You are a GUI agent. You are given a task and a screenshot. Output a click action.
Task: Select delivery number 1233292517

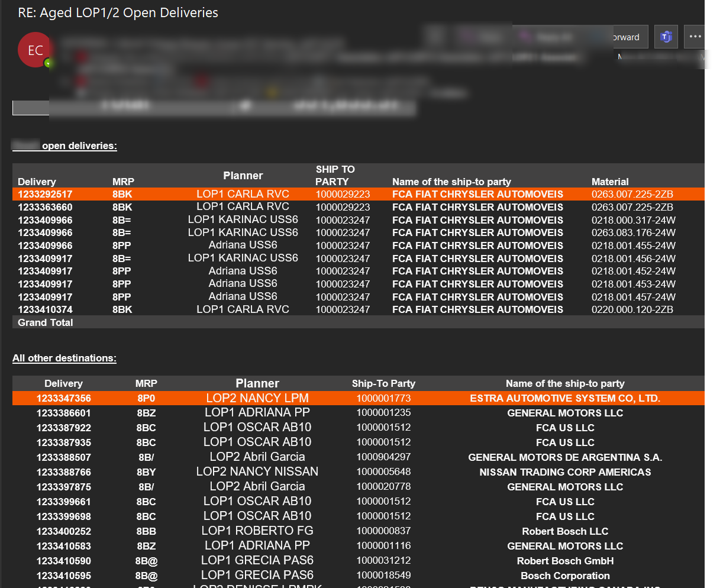[x=45, y=194]
